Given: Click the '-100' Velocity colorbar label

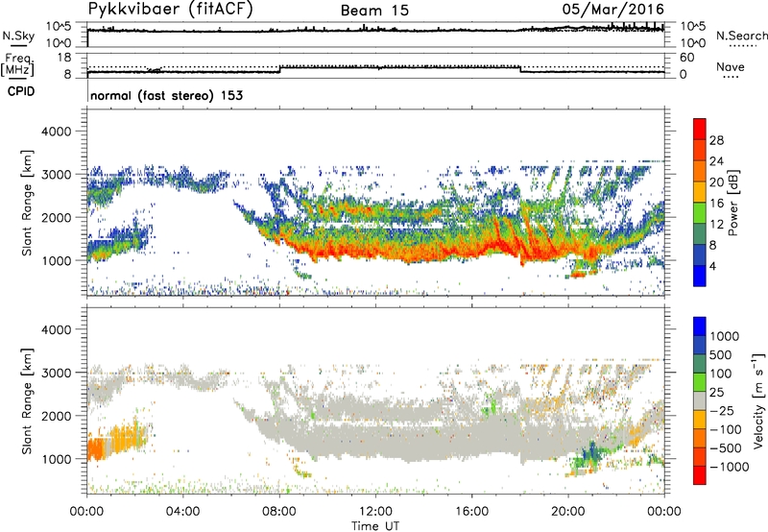Looking at the screenshot, I should (x=726, y=429).
